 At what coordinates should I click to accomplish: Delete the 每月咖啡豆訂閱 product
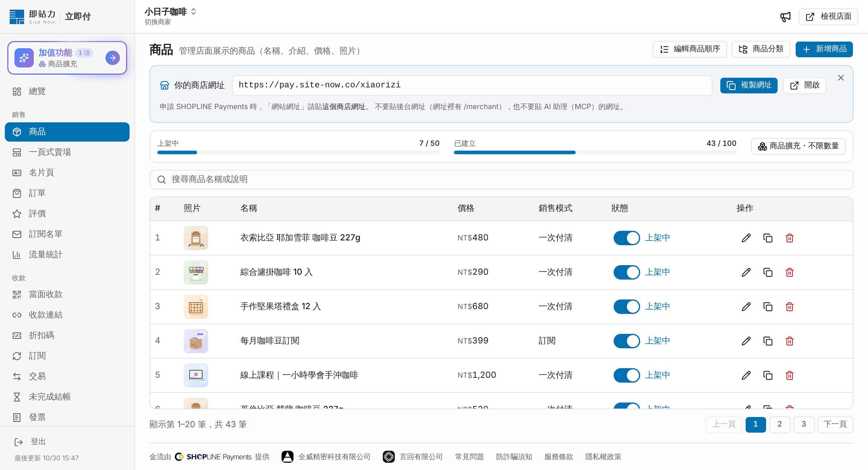click(x=790, y=341)
